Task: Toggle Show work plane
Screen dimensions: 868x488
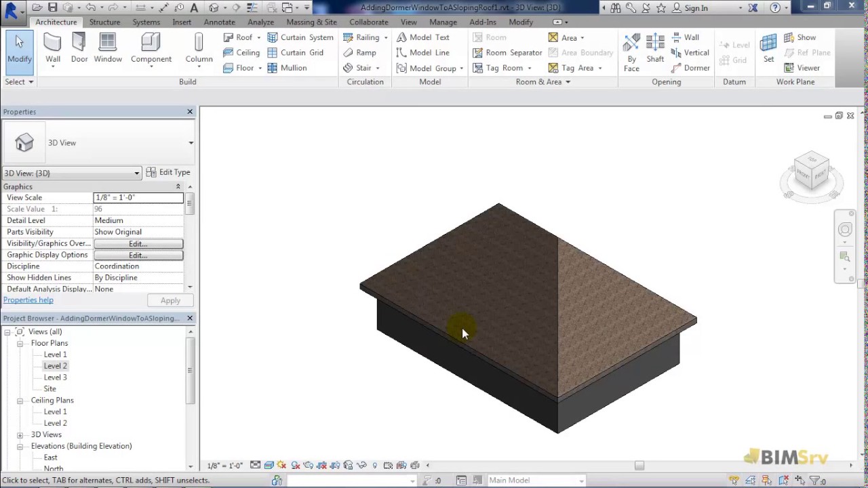Action: click(800, 37)
